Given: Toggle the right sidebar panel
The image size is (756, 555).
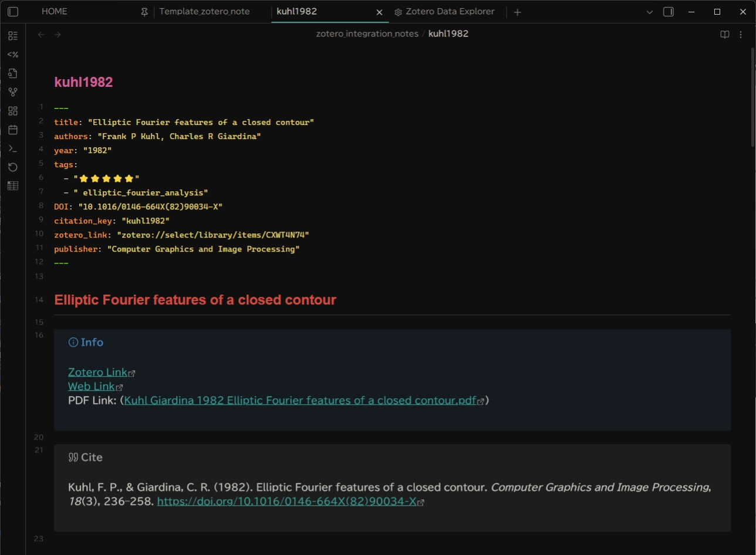Looking at the screenshot, I should 668,12.
